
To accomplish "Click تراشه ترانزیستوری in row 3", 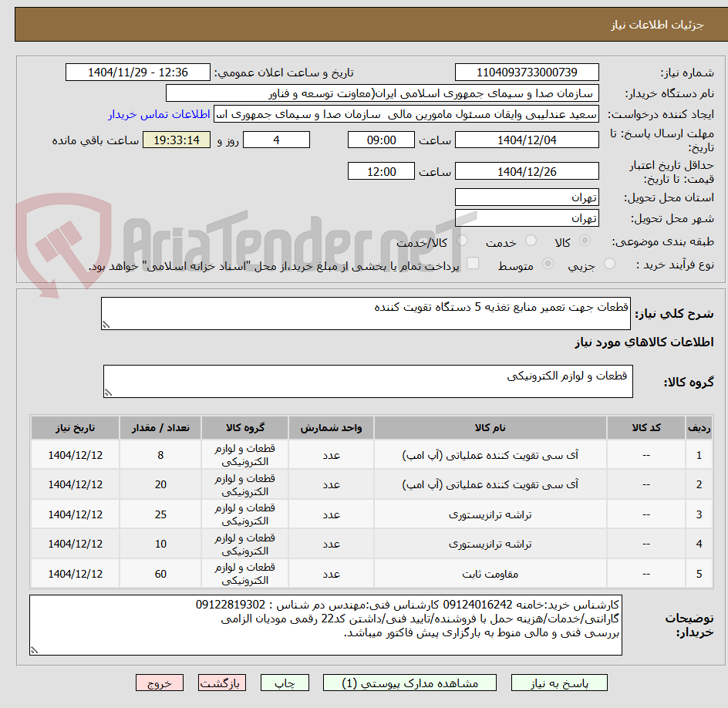I will pyautogui.click(x=490, y=514).
